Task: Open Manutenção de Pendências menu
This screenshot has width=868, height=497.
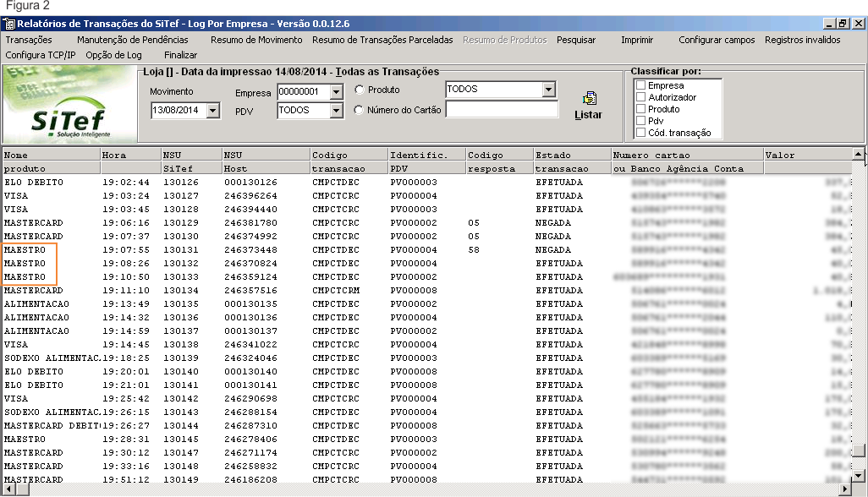Action: coord(133,40)
